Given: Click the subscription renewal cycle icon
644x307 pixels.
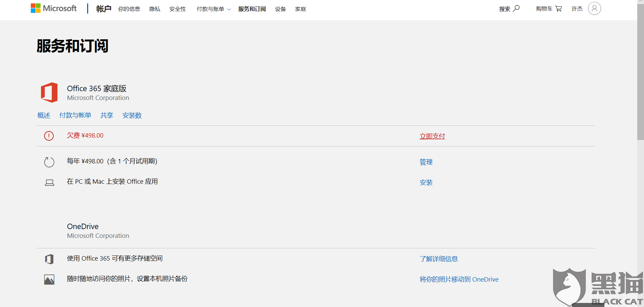Looking at the screenshot, I should 49,162.
